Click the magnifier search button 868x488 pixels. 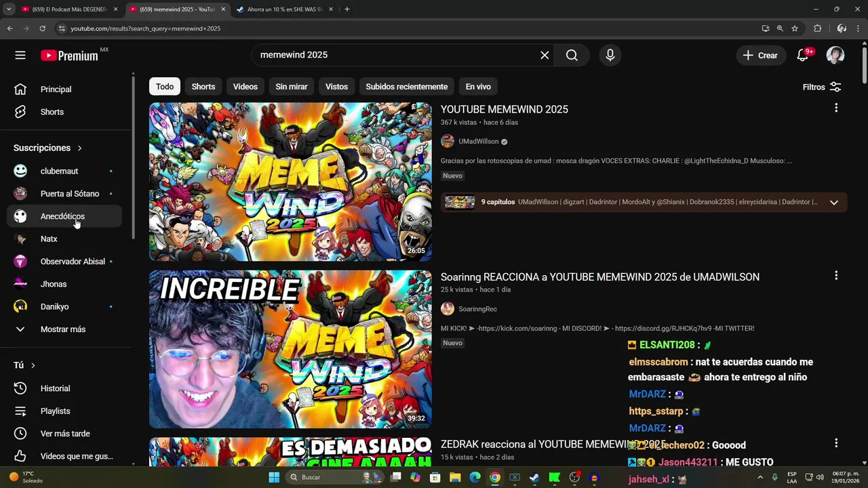pyautogui.click(x=572, y=56)
